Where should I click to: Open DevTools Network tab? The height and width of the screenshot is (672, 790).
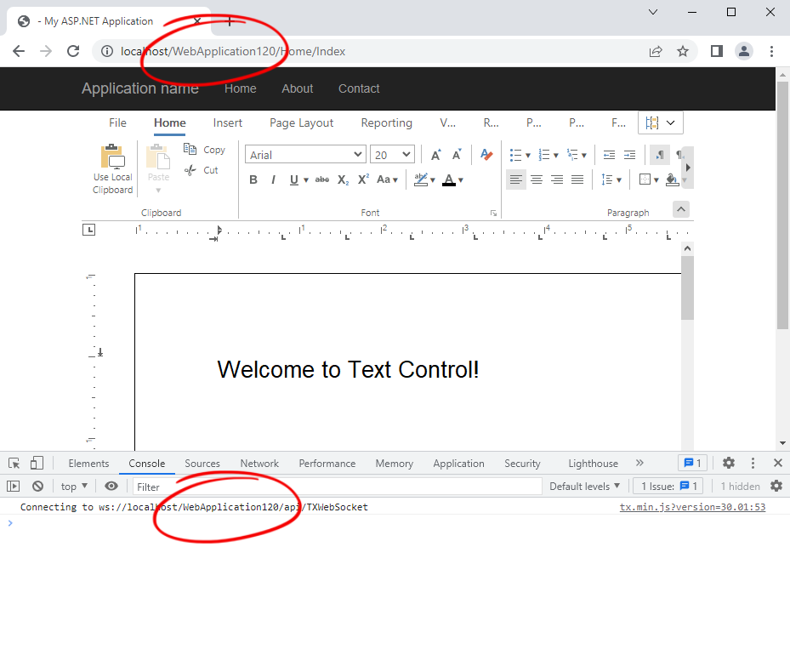(x=259, y=464)
